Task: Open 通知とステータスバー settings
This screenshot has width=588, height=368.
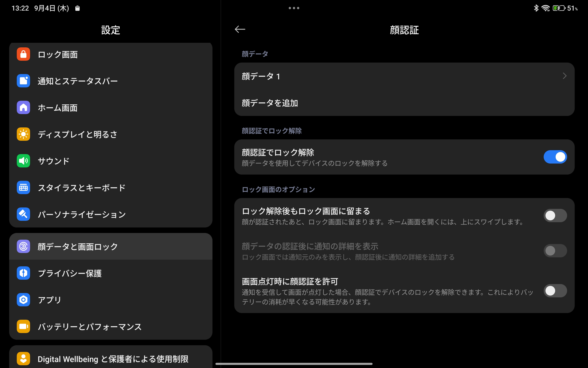Action: coord(111,81)
